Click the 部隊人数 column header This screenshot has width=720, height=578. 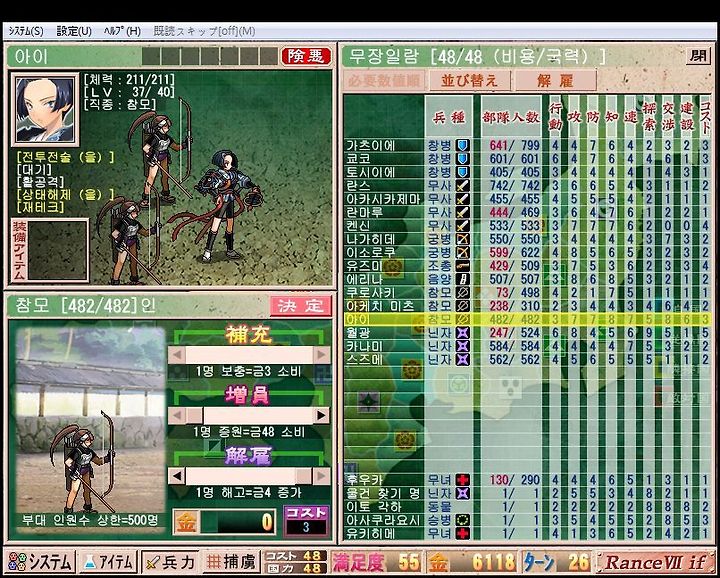pyautogui.click(x=511, y=117)
